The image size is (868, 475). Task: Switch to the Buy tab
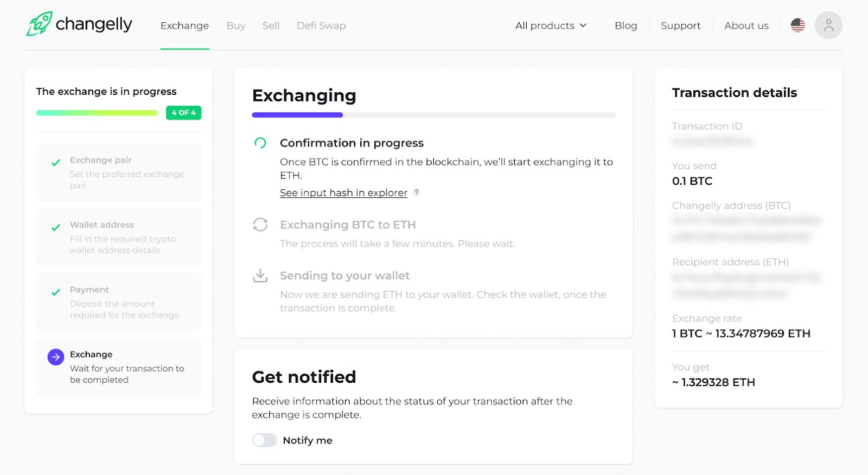(236, 25)
